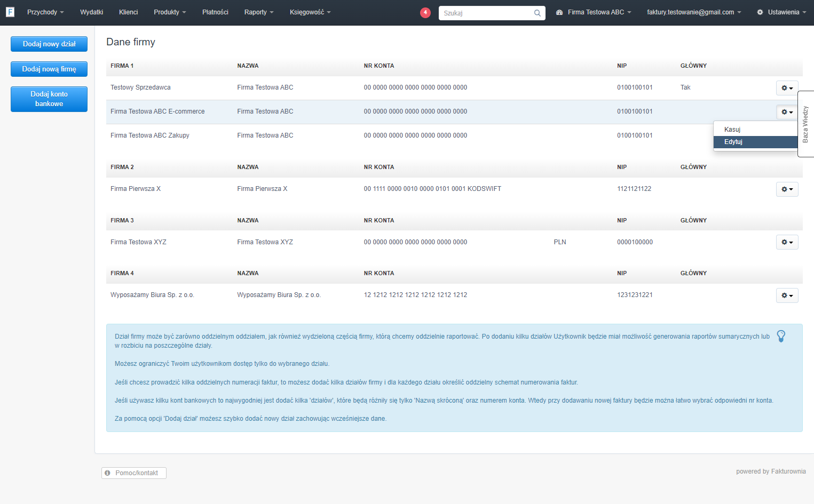
Task: Open gear menu for Firma Testowa XYZ row
Action: 787,242
